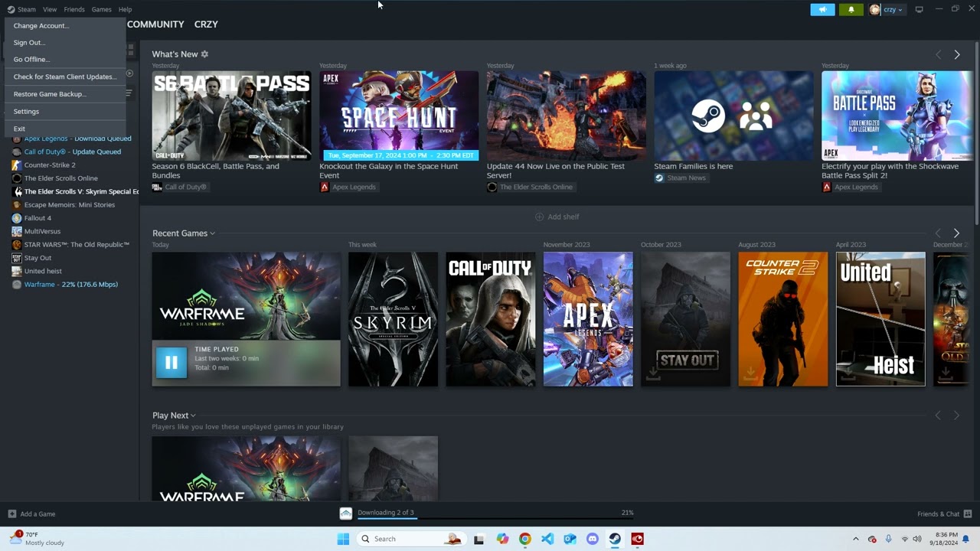Click the Add shelf button
Screen dimensions: 980x551
[x=557, y=217]
